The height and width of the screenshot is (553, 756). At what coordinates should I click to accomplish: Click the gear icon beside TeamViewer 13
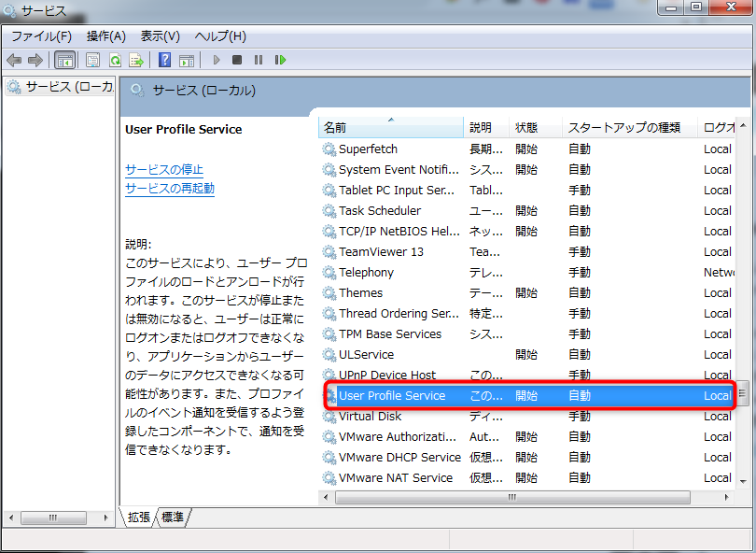(329, 252)
